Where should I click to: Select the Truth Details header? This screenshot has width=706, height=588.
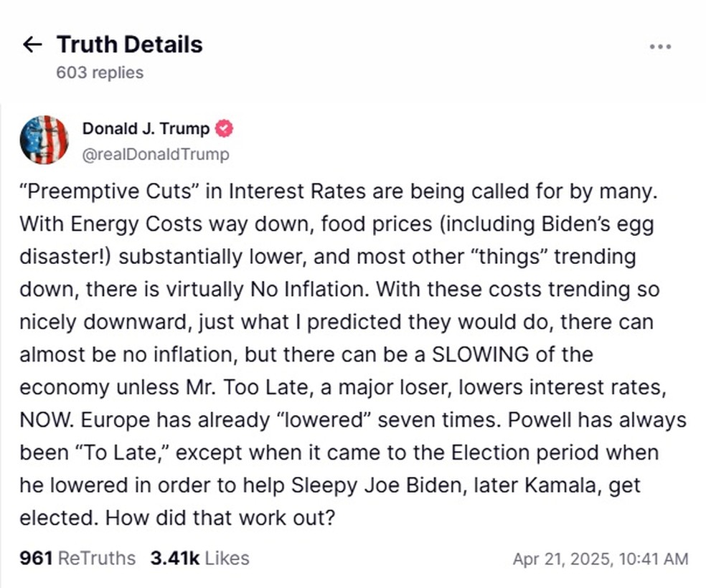(130, 44)
